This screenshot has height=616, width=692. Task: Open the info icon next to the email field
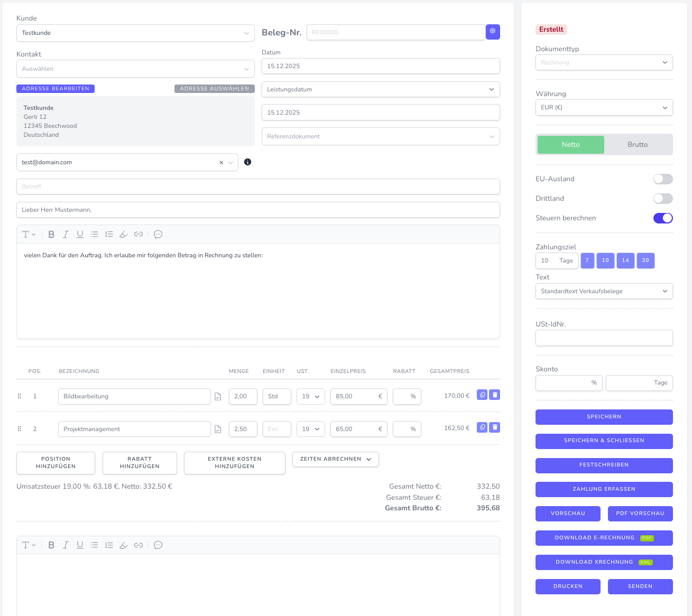pyautogui.click(x=247, y=162)
